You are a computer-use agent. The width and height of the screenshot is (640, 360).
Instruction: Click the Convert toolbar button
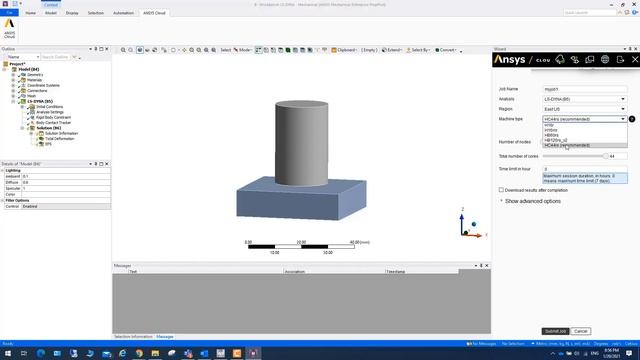point(446,50)
